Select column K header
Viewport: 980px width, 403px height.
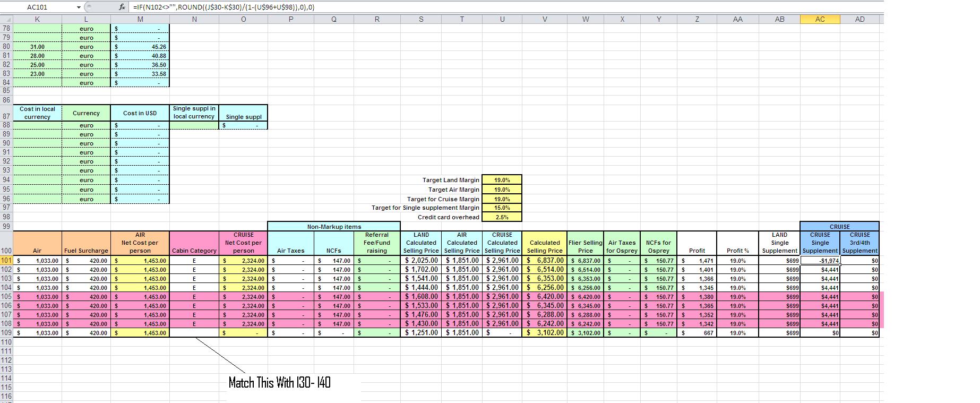tap(37, 19)
